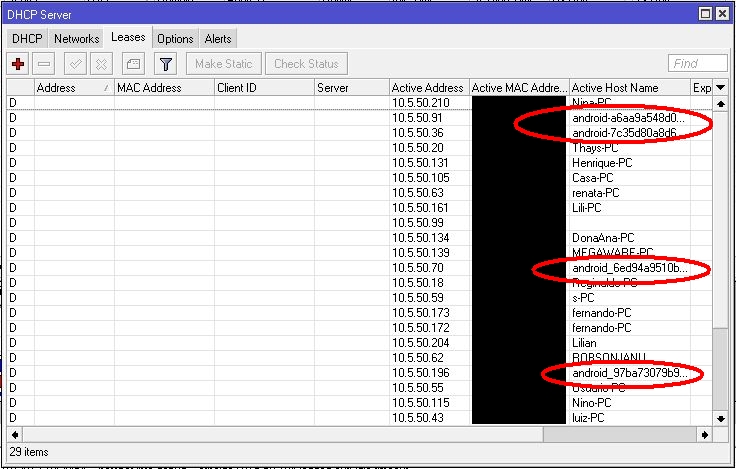
Task: Select the Casa-PC host name
Action: tap(593, 178)
